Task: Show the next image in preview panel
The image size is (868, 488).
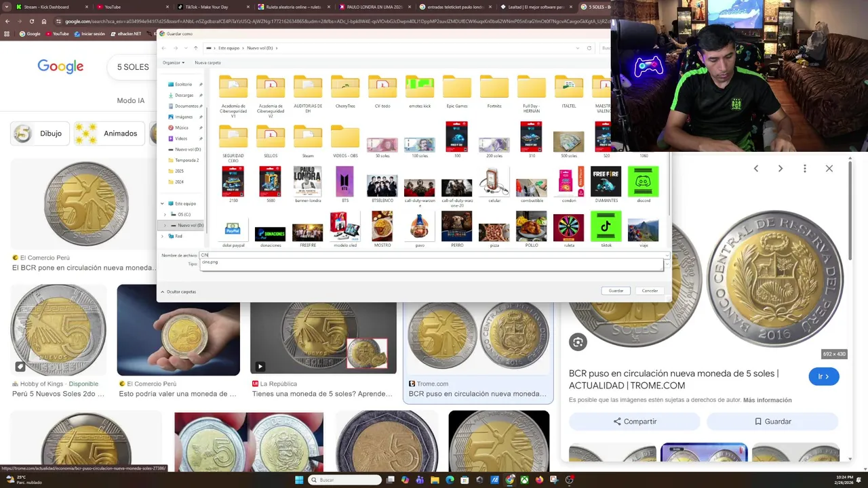Action: [780, 168]
